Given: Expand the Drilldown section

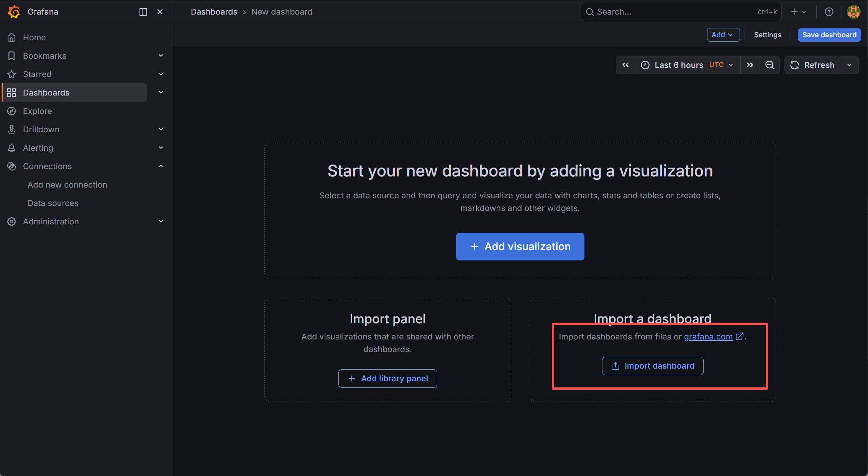Looking at the screenshot, I should [161, 130].
